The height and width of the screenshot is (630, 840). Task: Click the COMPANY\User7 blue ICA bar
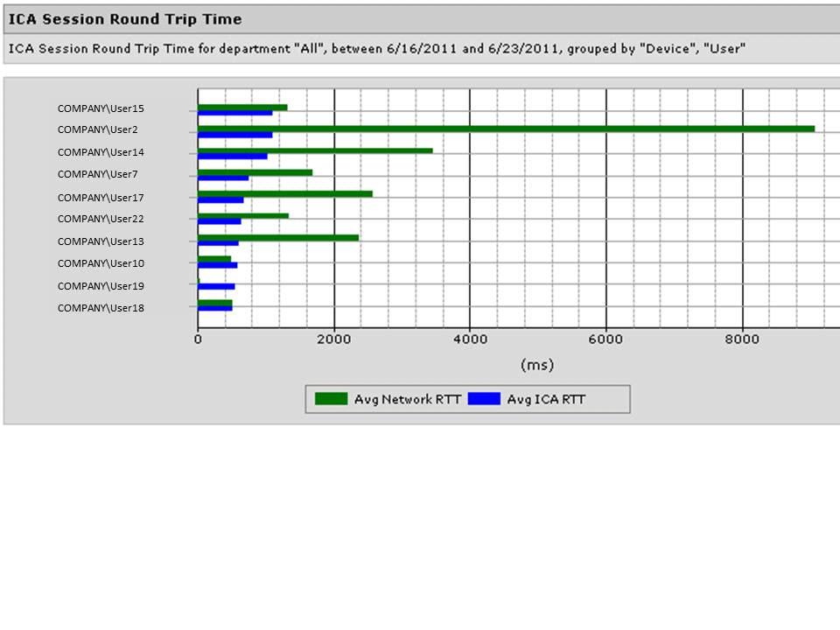(x=223, y=178)
